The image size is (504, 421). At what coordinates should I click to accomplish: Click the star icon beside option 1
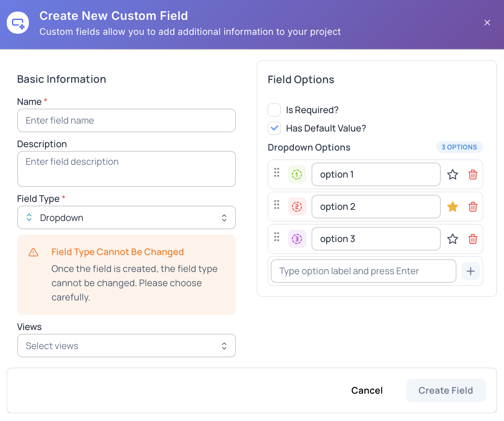pyautogui.click(x=452, y=175)
